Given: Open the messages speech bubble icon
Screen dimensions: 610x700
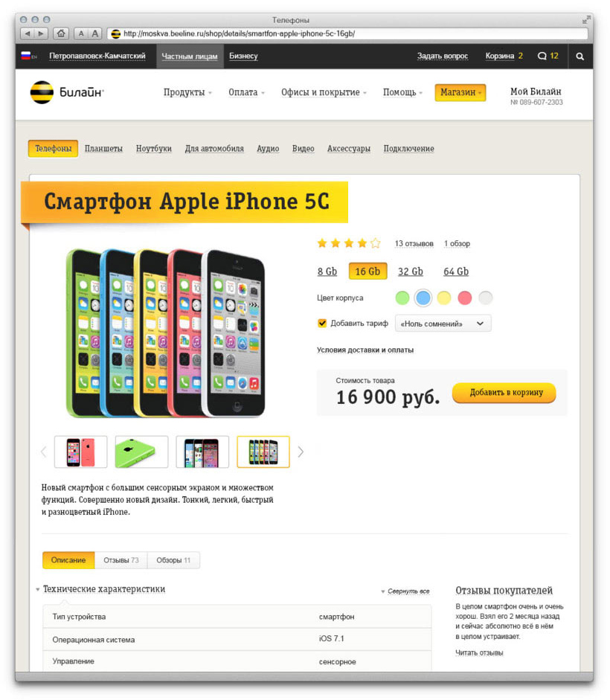Looking at the screenshot, I should pyautogui.click(x=542, y=56).
